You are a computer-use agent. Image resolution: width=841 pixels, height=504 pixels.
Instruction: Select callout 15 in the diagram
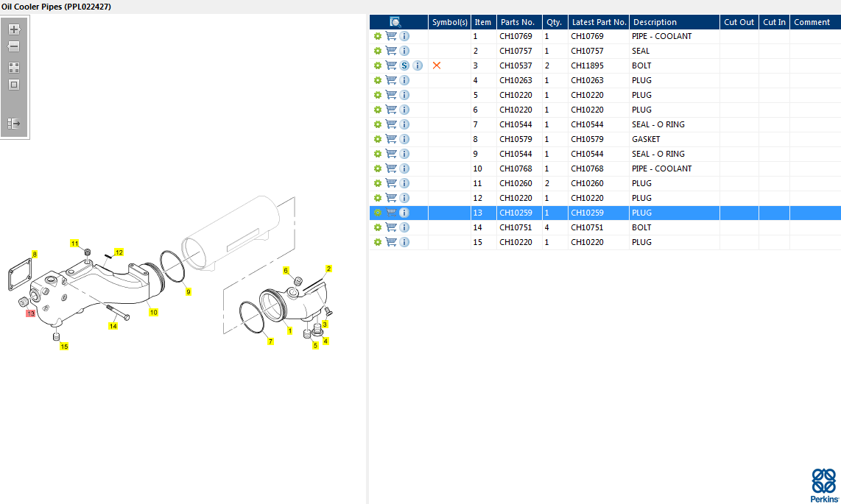click(x=64, y=347)
